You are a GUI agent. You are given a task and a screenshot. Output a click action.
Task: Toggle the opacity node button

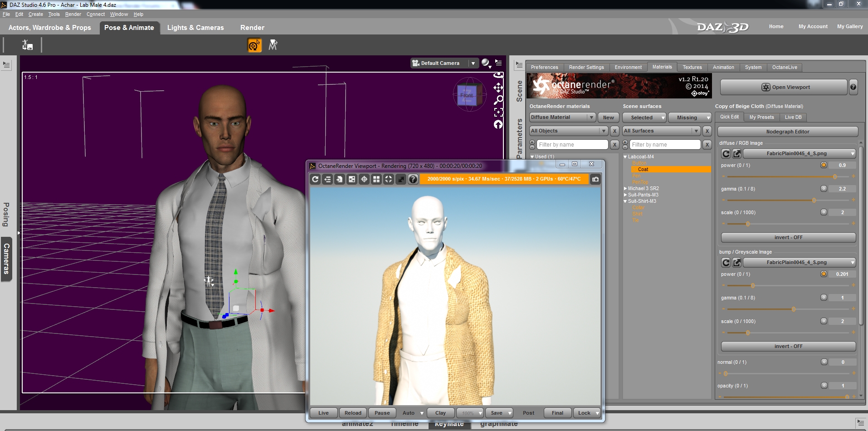pos(824,386)
